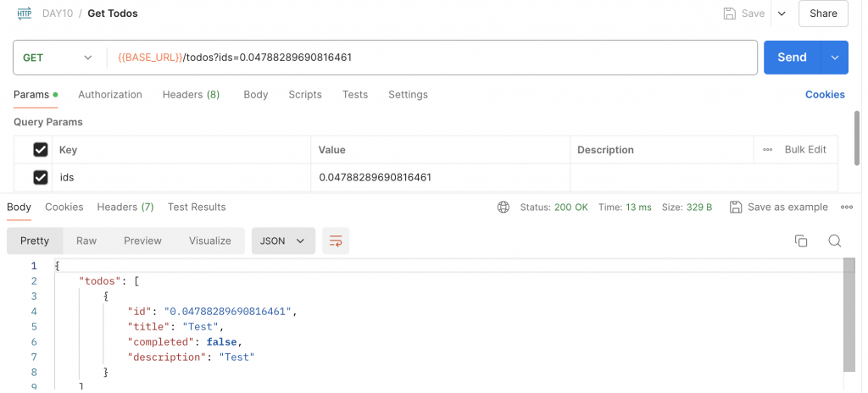Viewport: 868px width, 393px height.
Task: Open the response more options ellipsis icon
Action: tap(847, 208)
